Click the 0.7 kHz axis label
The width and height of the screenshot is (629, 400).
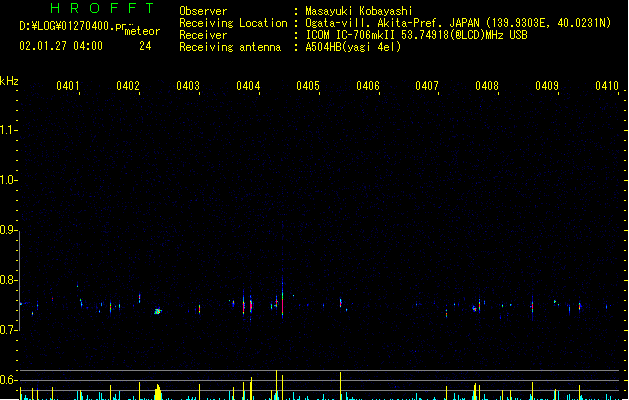(x=7, y=330)
